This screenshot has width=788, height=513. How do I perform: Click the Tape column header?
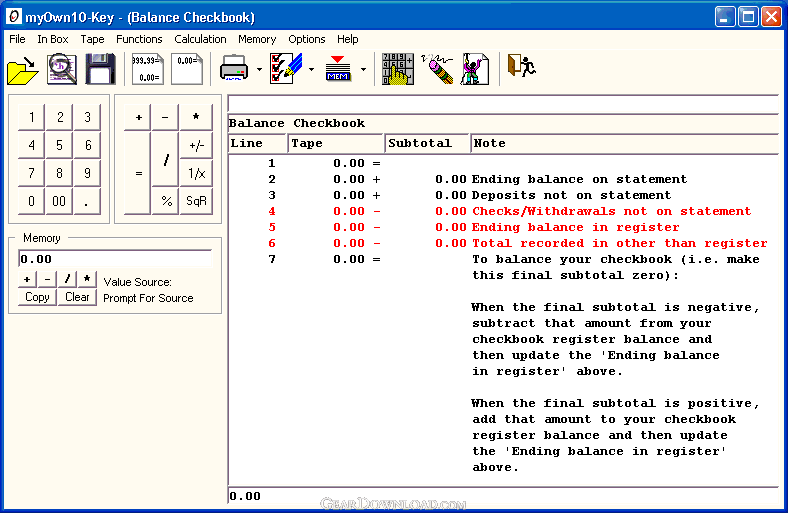coord(336,143)
